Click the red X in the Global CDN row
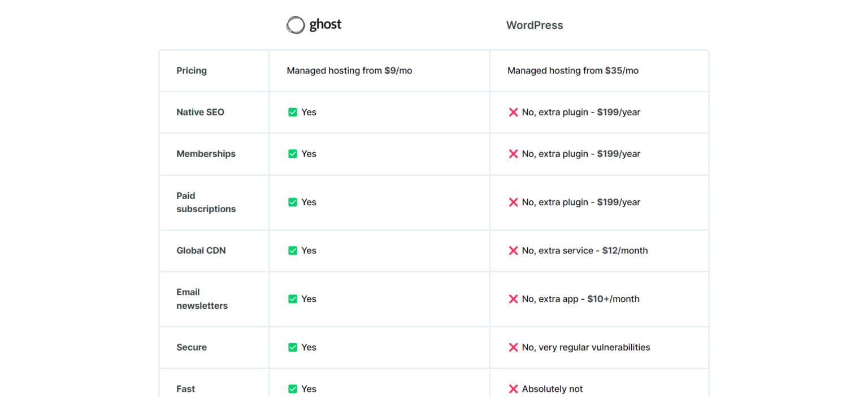The width and height of the screenshot is (868, 397). pos(513,251)
